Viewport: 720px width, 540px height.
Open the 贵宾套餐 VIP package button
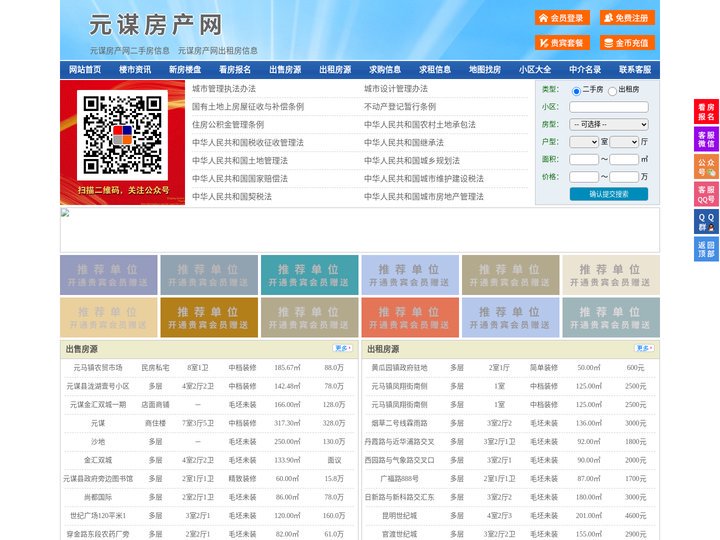(562, 43)
